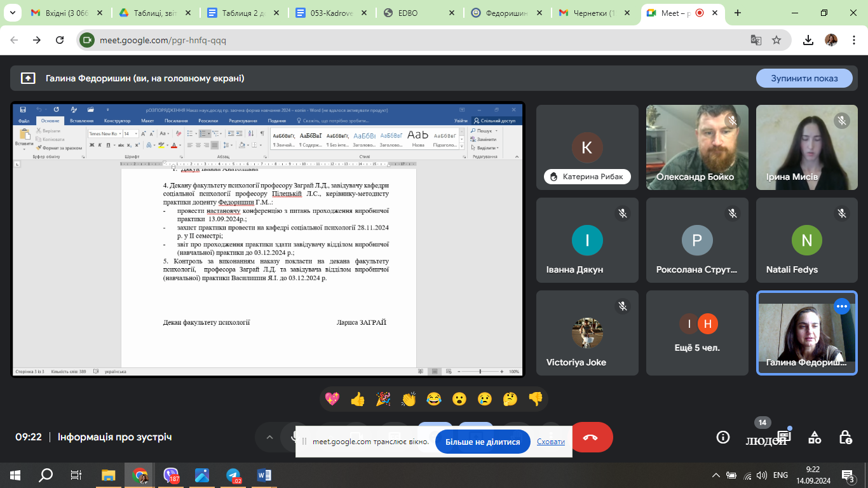Send the crying face reaction
The height and width of the screenshot is (488, 868).
point(485,399)
